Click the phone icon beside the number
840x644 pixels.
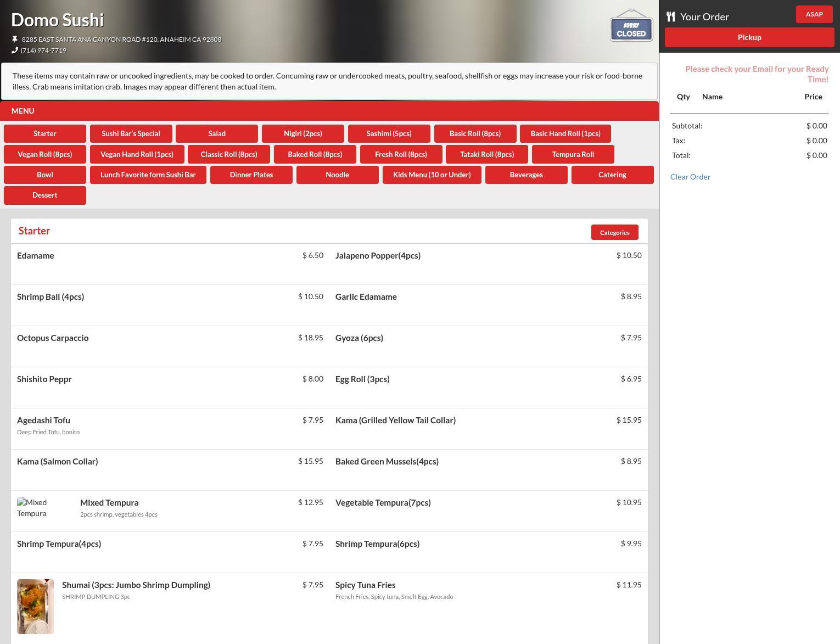click(x=15, y=50)
